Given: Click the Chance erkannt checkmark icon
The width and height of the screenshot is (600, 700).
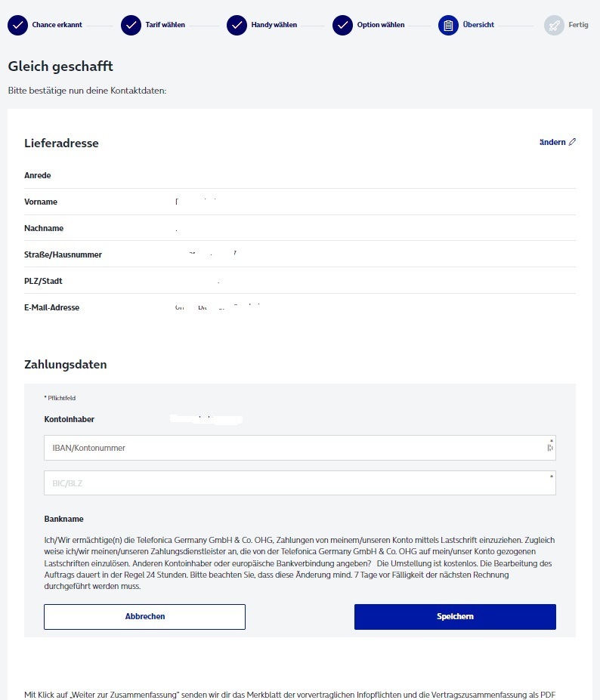Looking at the screenshot, I should click(17, 26).
